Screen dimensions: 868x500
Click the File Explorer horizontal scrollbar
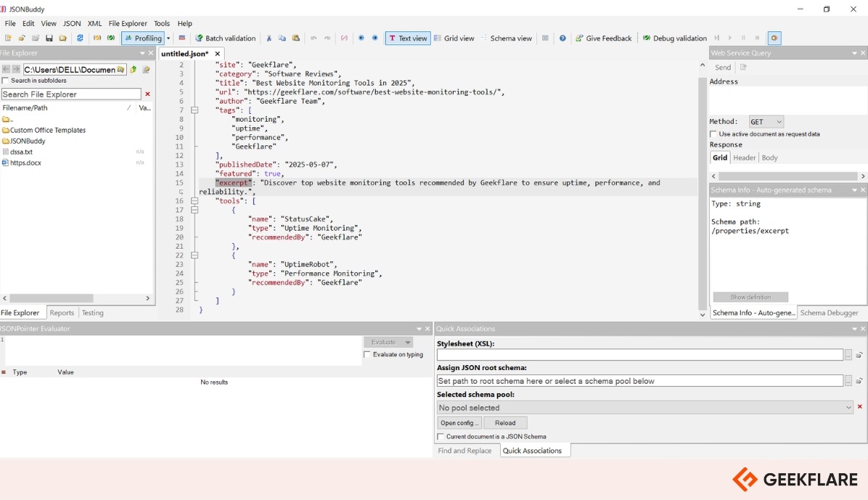(x=76, y=298)
